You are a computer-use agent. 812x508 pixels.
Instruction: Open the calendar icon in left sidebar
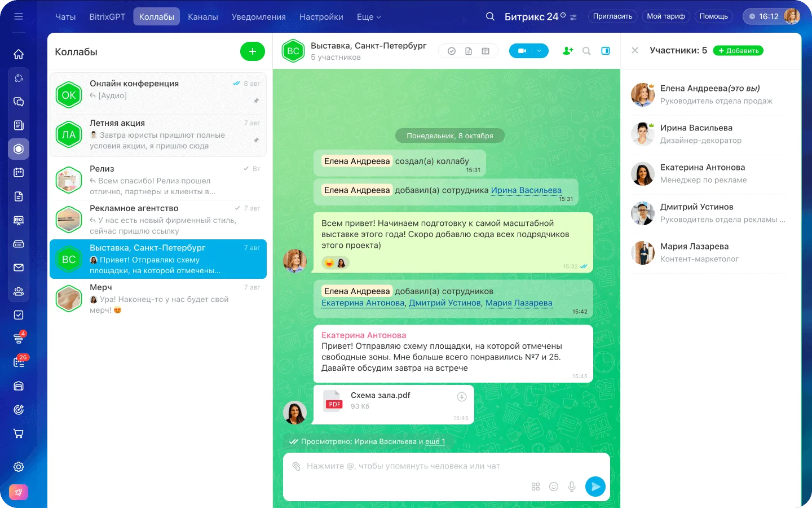19,173
